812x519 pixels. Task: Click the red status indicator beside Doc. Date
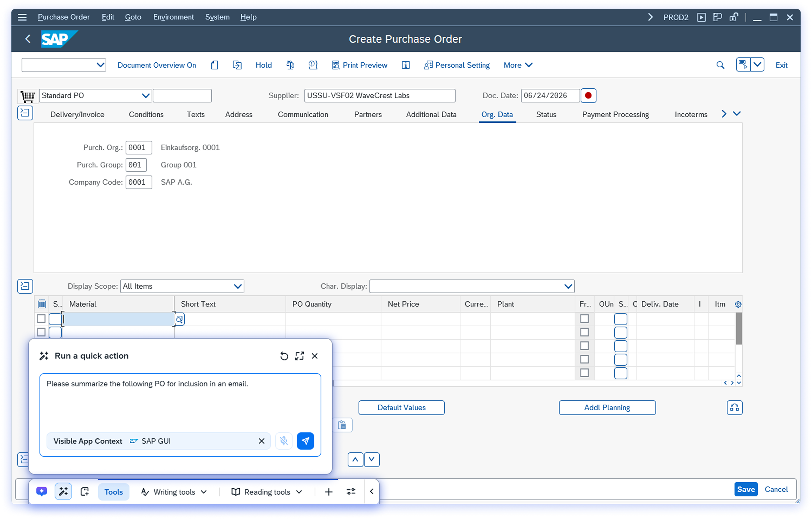588,95
